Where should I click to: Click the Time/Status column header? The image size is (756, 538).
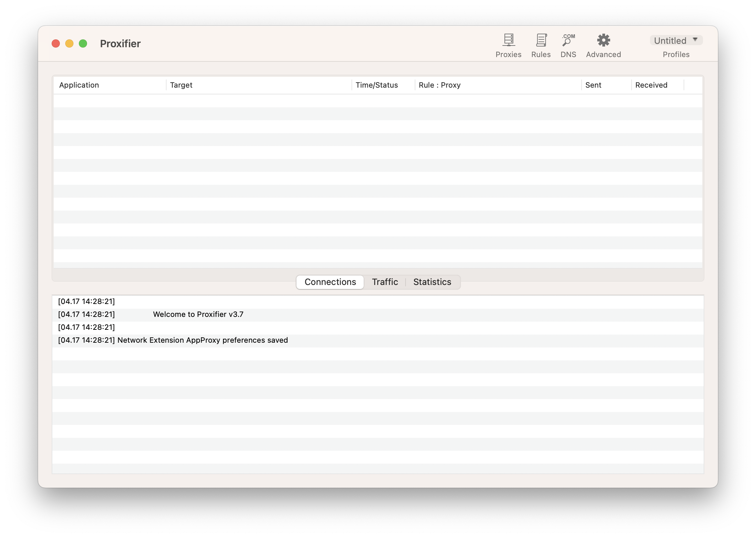pyautogui.click(x=377, y=85)
